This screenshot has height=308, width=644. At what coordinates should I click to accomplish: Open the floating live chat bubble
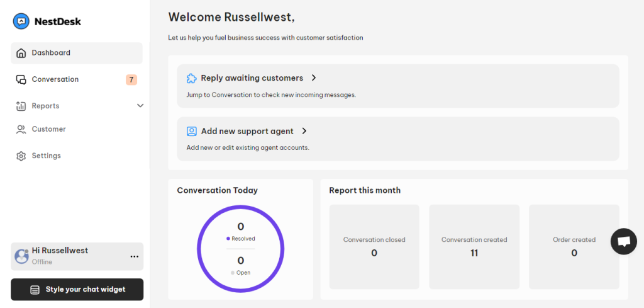pos(623,241)
